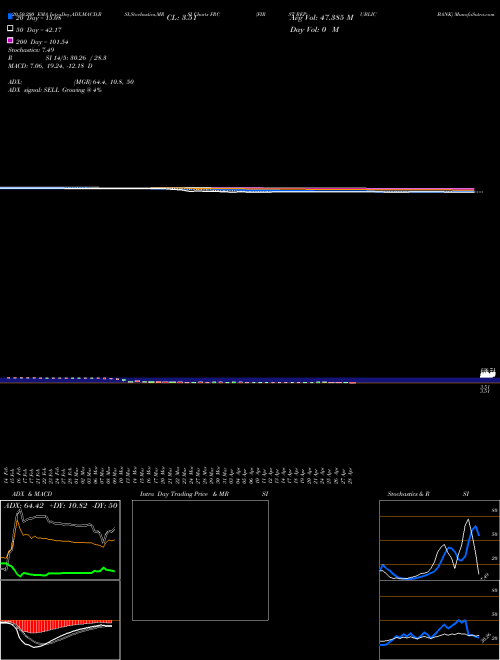This screenshot has width=500, height=660.
Task: Click the upper Stochastics chart panel
Action: 439,540
